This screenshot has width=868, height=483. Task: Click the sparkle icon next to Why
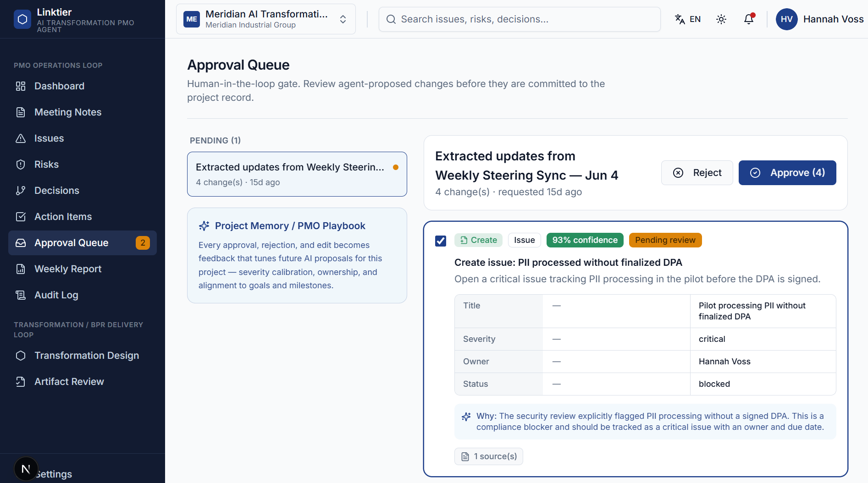466,417
